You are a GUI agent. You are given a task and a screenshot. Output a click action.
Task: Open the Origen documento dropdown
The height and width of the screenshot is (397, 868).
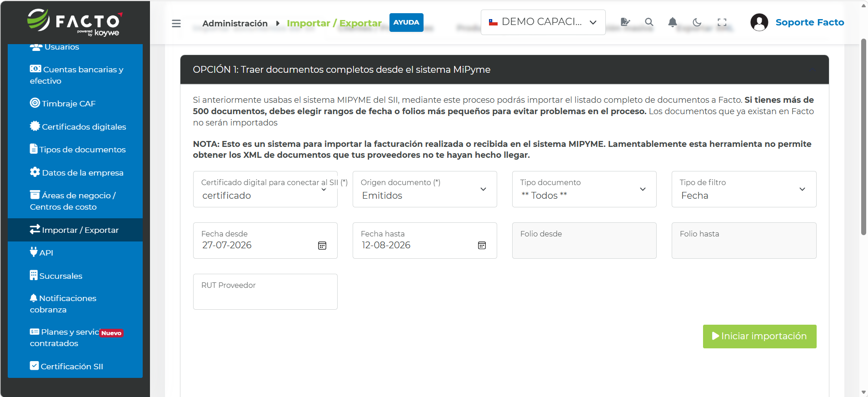(x=425, y=189)
